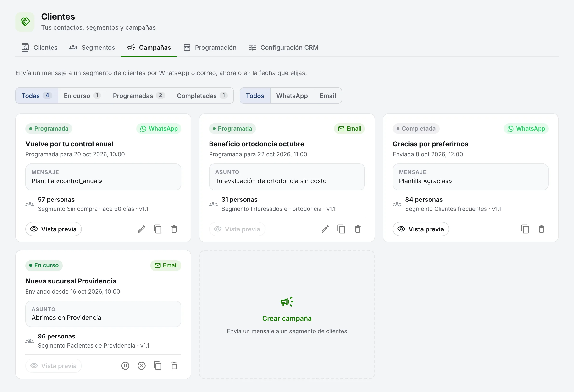The width and height of the screenshot is (574, 392).
Task: Duplicate the 'Beneficio ortodoncia octubre' campaign
Action: [x=342, y=229]
